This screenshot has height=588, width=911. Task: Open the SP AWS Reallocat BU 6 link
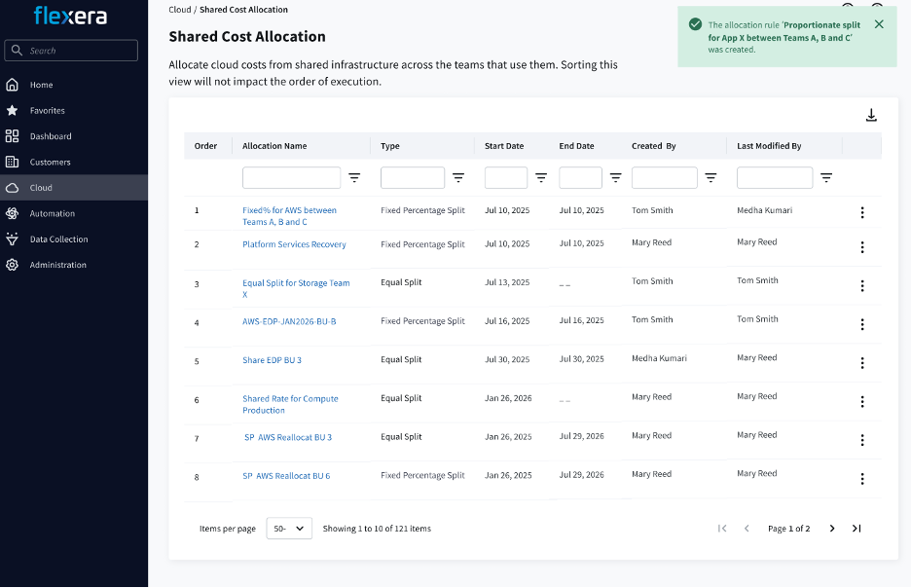click(x=286, y=476)
